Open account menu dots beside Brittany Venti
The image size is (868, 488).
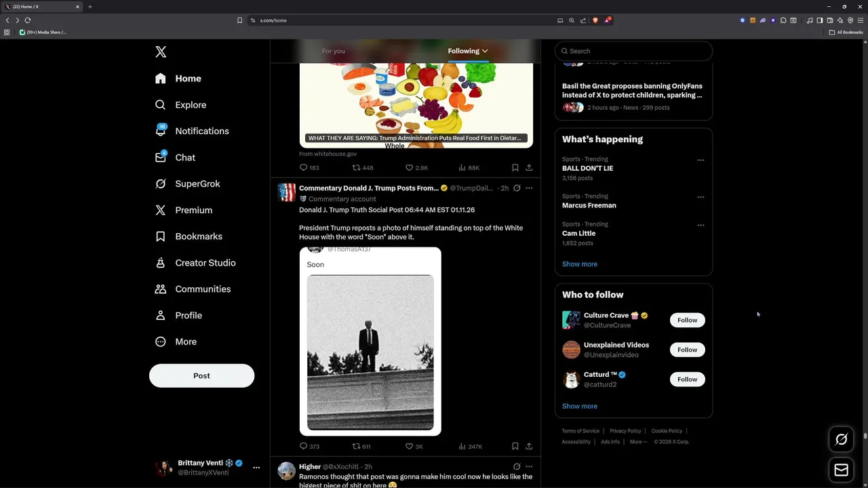(256, 468)
